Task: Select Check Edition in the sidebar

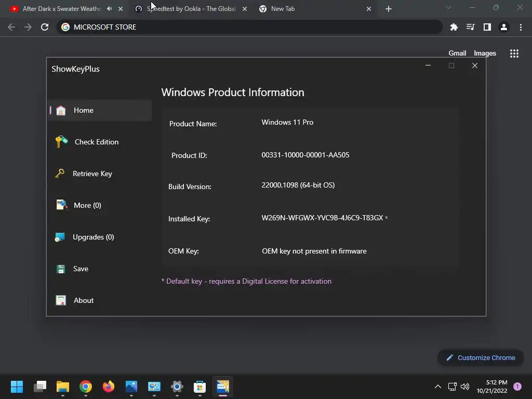Action: [x=96, y=142]
